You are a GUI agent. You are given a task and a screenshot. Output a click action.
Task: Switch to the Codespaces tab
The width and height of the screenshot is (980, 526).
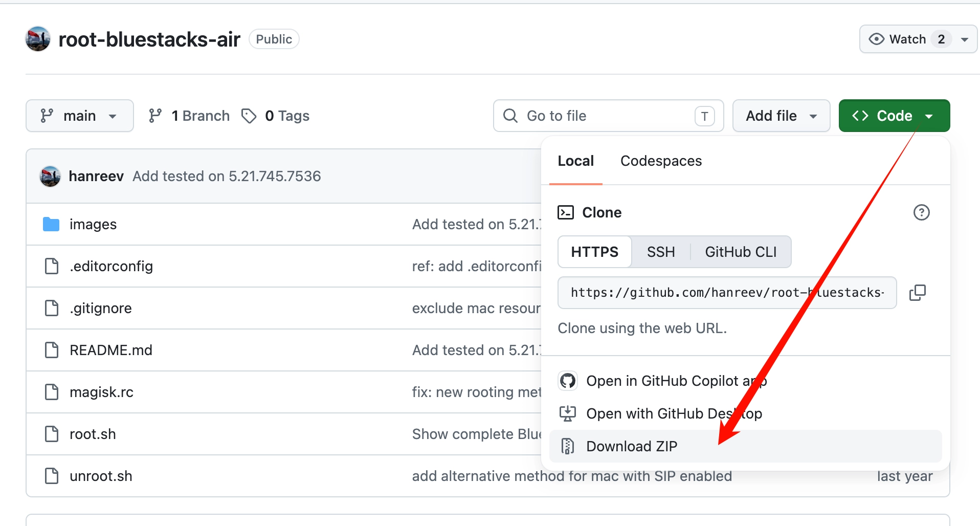tap(661, 161)
